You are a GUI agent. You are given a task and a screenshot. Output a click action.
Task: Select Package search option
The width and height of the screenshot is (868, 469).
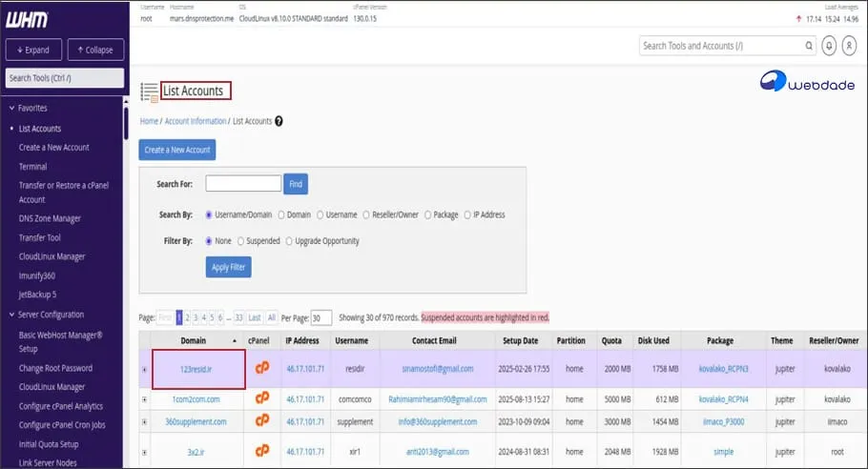(427, 214)
